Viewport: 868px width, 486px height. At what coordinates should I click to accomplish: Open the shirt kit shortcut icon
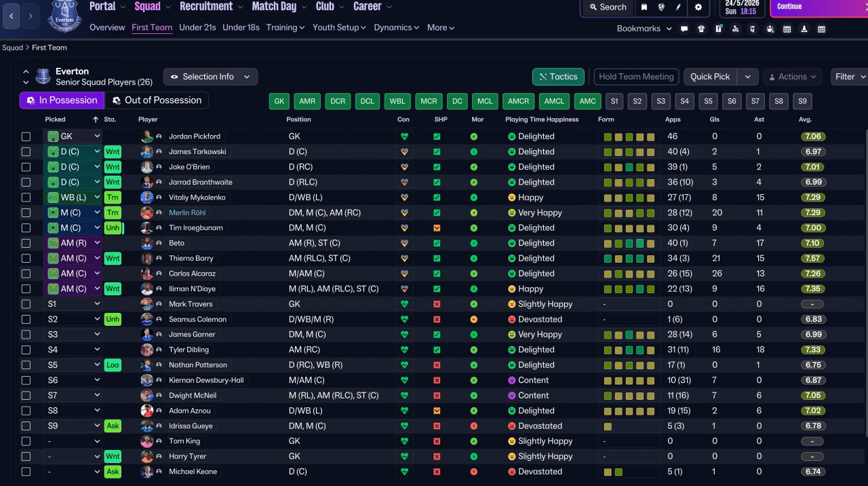(701, 29)
